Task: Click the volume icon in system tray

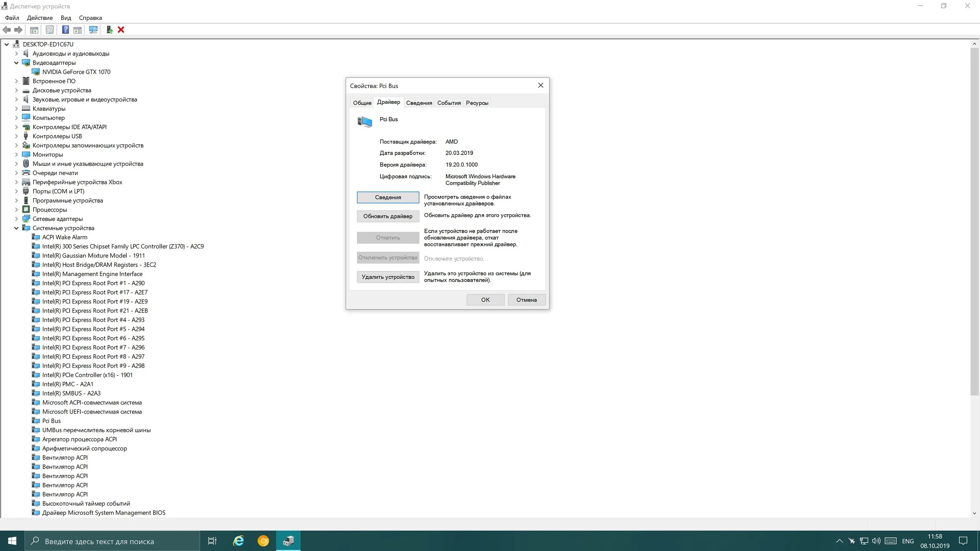Action: pos(876,541)
